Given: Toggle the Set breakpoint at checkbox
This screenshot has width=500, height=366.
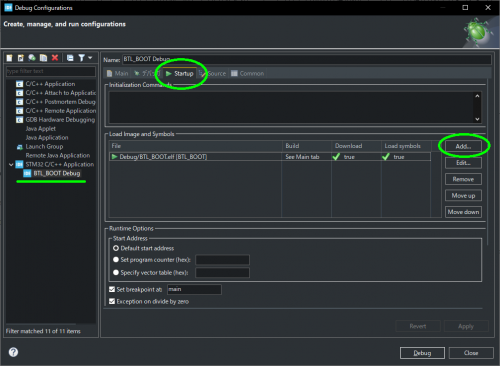Looking at the screenshot, I should point(112,289).
